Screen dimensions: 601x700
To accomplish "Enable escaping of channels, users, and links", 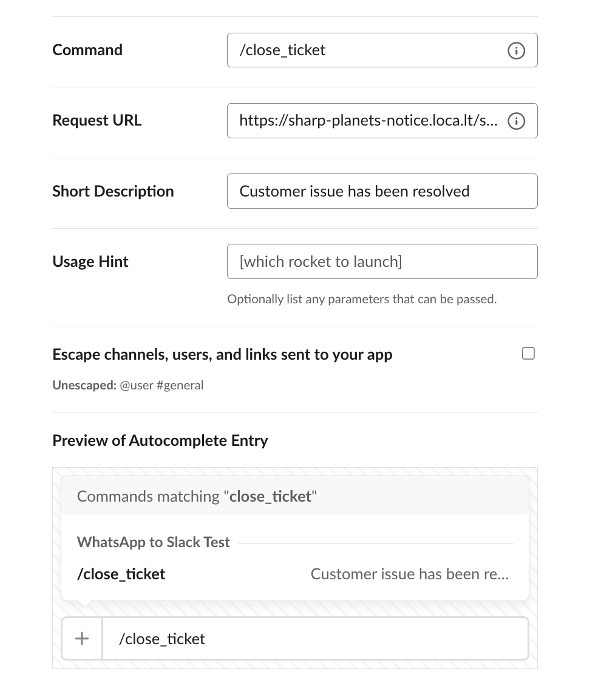I will (x=528, y=354).
